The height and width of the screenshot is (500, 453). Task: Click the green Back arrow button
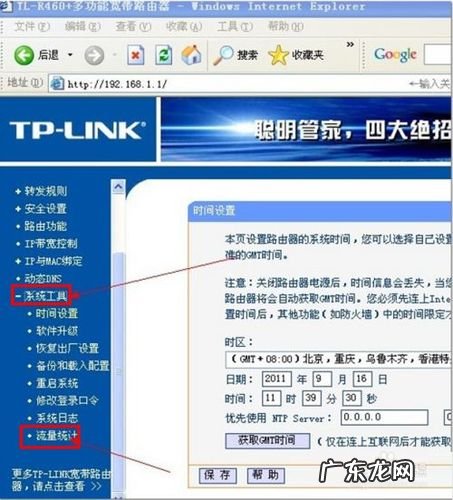click(24, 55)
